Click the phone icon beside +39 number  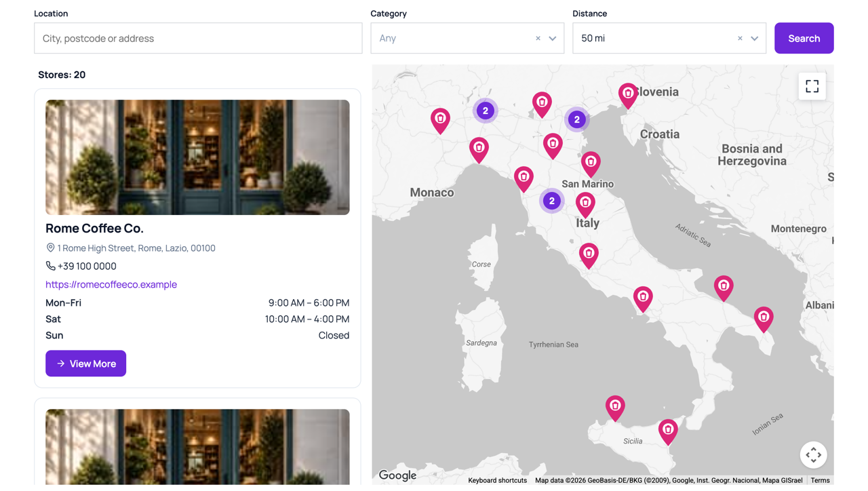coord(50,266)
